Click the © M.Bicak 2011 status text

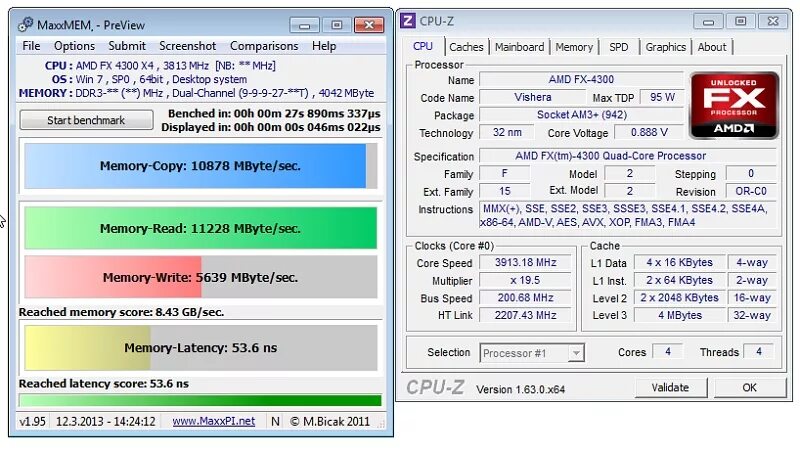click(x=330, y=421)
